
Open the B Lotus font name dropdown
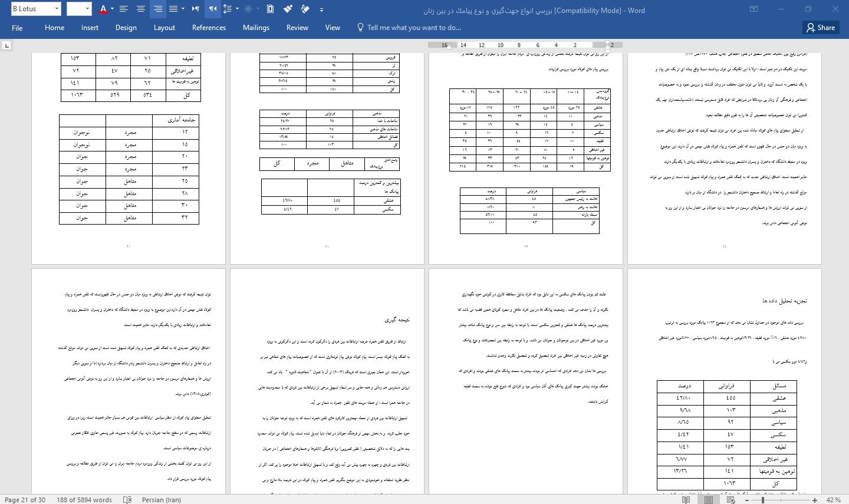(x=57, y=9)
